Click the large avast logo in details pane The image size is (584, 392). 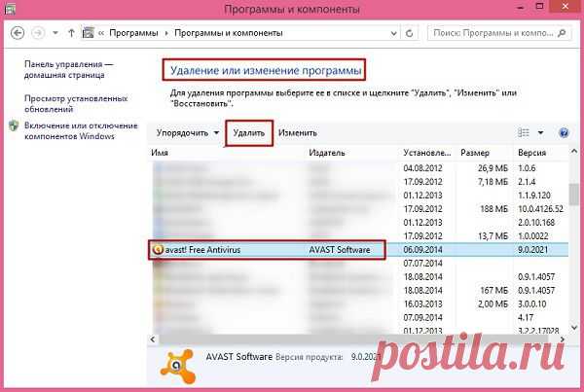tap(178, 367)
